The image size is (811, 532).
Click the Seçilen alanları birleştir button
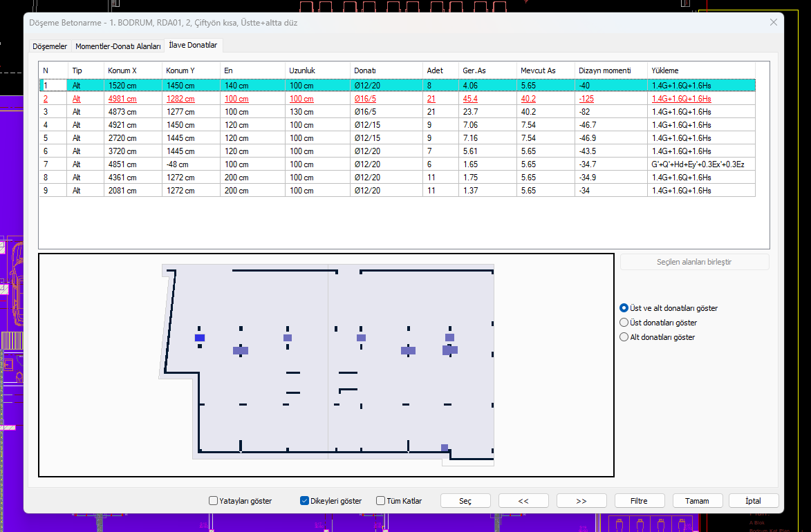(695, 262)
